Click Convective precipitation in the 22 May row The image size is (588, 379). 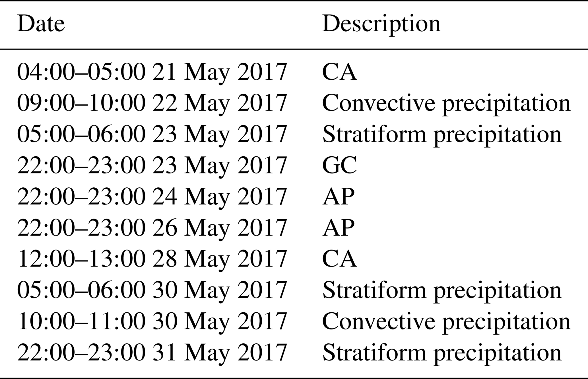[446, 103]
